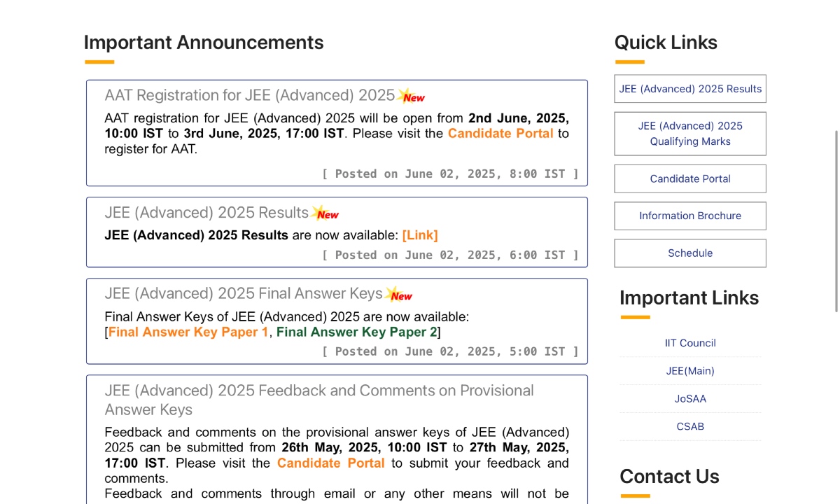This screenshot has height=504, width=840.
Task: Click the Posted on June 02, 2025, 5:00 IST timestamp
Action: pyautogui.click(x=450, y=351)
